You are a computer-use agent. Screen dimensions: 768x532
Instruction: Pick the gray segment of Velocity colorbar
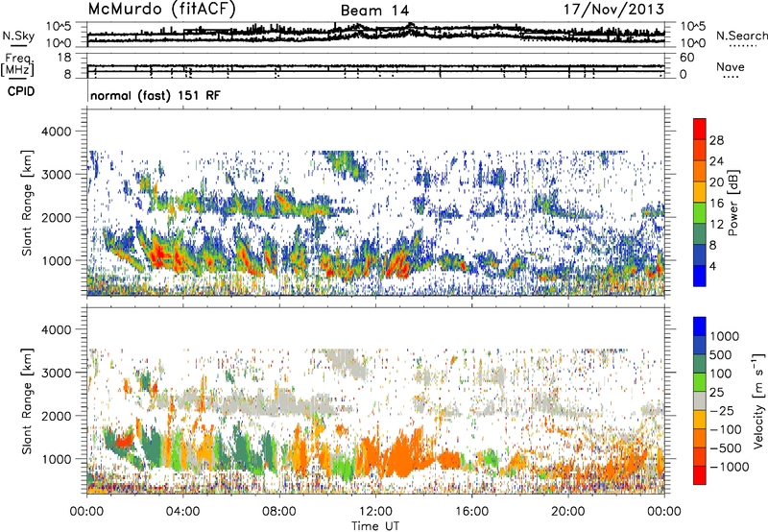[700, 401]
